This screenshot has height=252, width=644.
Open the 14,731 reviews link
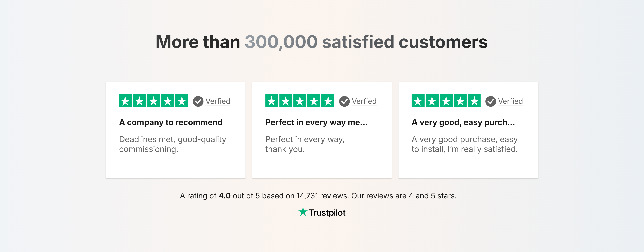tap(322, 196)
